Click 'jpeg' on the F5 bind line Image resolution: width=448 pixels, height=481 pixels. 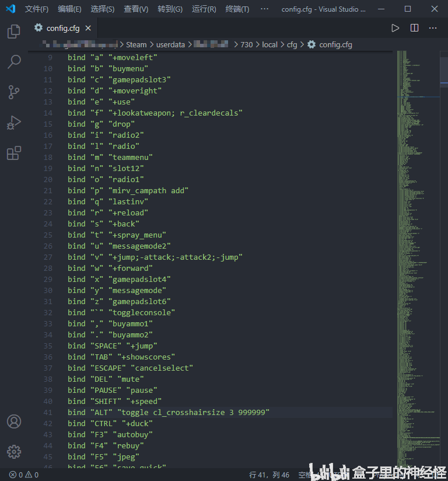pyautogui.click(x=126, y=456)
